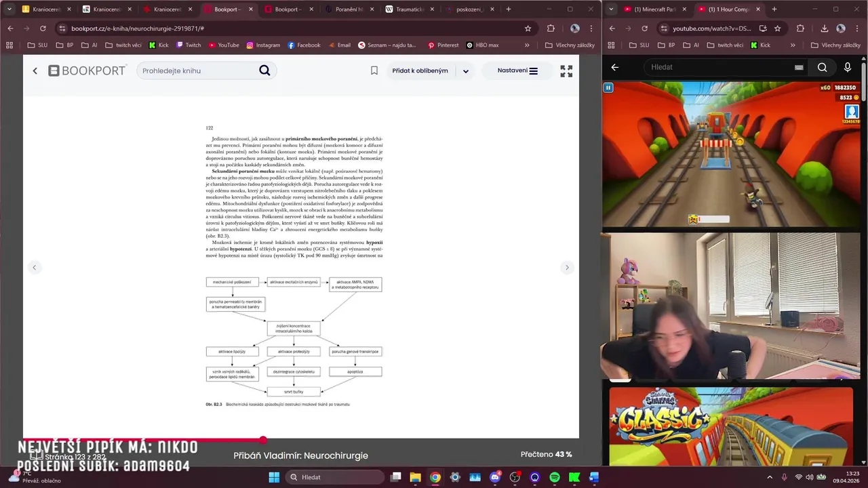Screen dimensions: 868x488
Task: Open new tab in YouTube window
Action: point(774,9)
